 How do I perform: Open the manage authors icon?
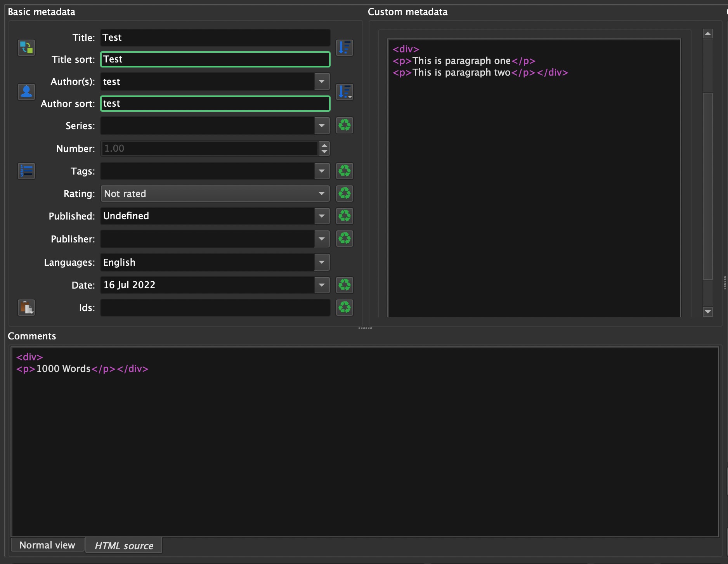click(x=26, y=92)
